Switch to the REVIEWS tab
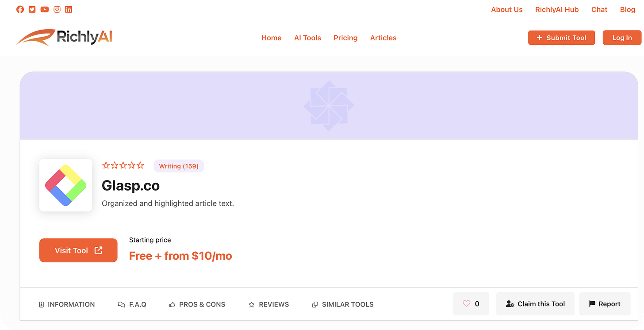Screen dimensions: 644x330 pos(269,304)
